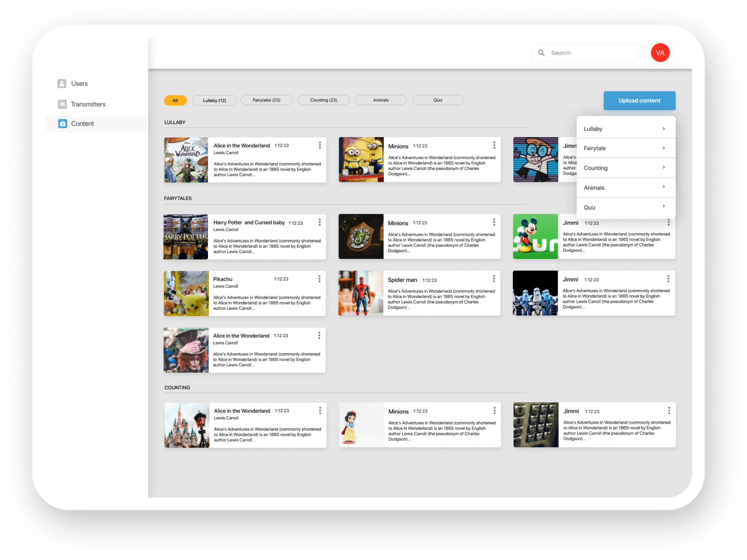Open options menu for Lullaby Minions card

click(x=494, y=145)
